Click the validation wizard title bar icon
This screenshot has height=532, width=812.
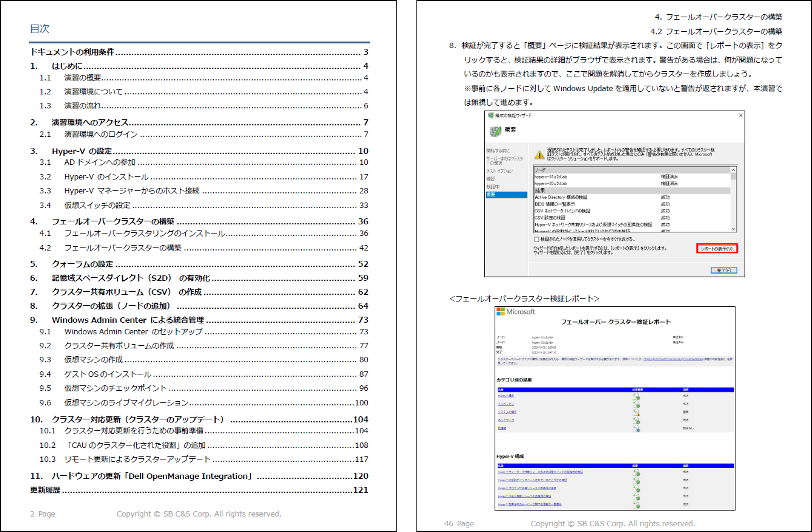coord(491,115)
